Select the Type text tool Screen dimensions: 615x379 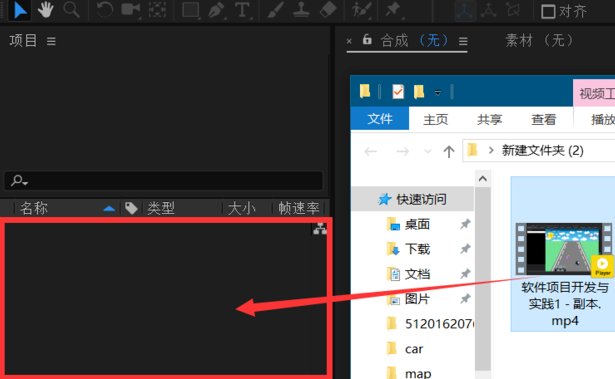(x=243, y=10)
